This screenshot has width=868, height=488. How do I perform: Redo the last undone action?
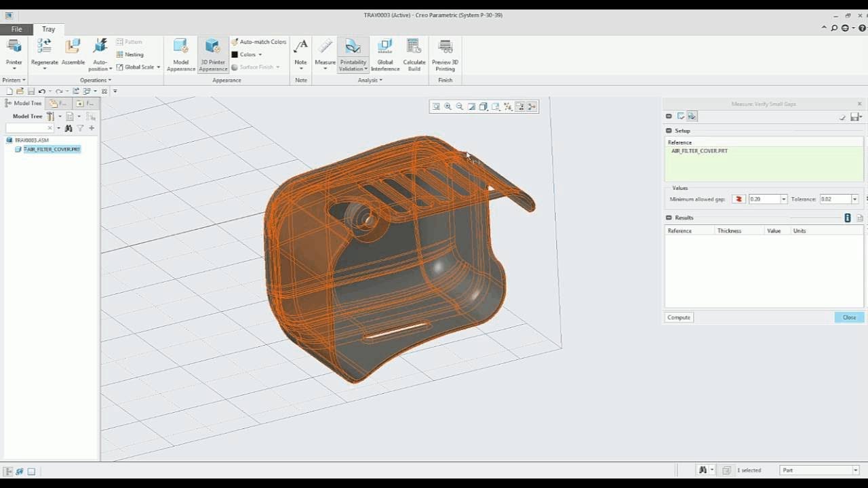coord(59,91)
